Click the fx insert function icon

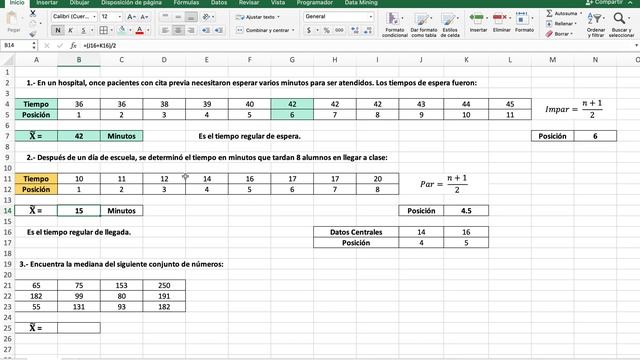(73, 45)
